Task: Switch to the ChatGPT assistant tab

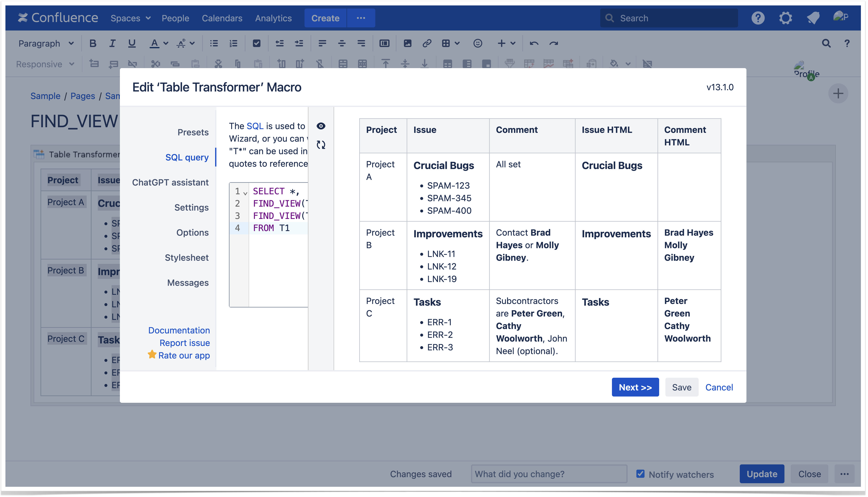Action: coord(170,182)
